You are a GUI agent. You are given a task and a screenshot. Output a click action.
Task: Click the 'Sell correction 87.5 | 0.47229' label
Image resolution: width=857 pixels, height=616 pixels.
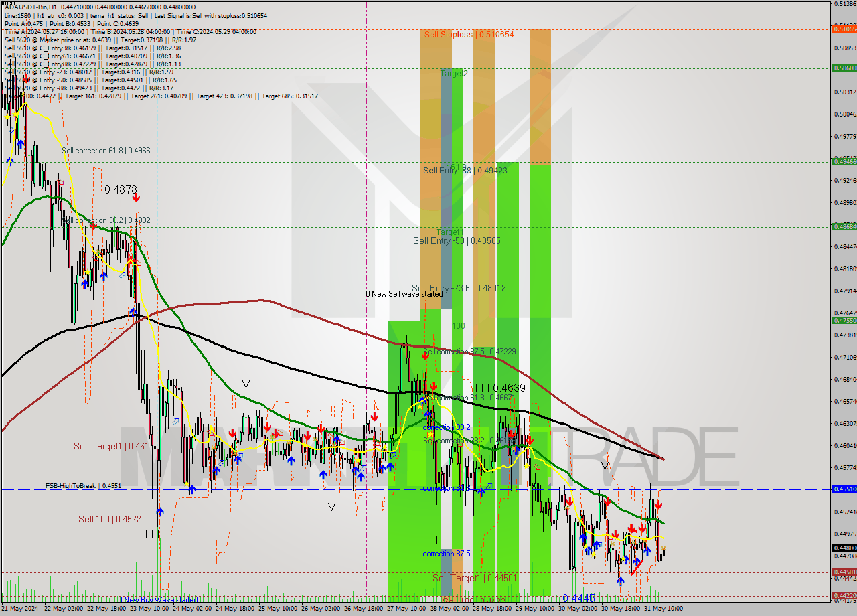pyautogui.click(x=469, y=352)
